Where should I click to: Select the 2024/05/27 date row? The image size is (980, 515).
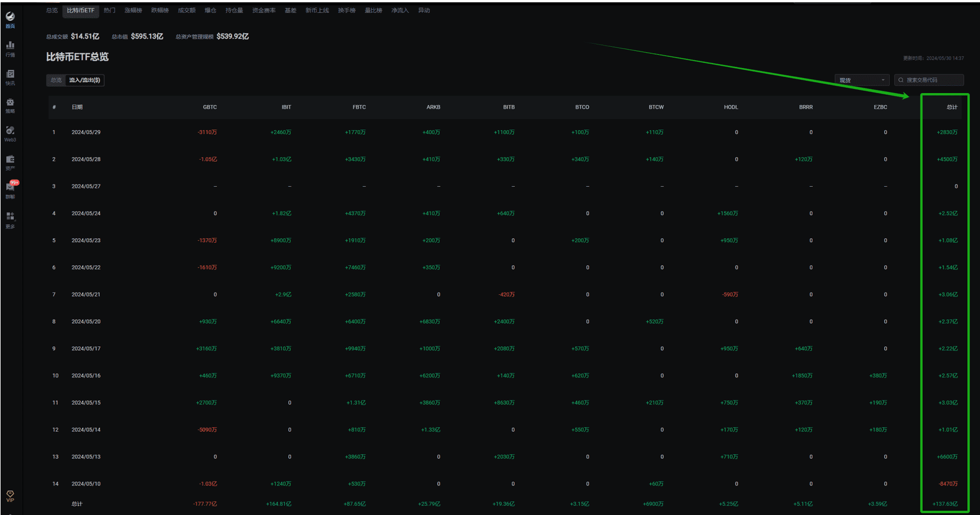[86, 186]
